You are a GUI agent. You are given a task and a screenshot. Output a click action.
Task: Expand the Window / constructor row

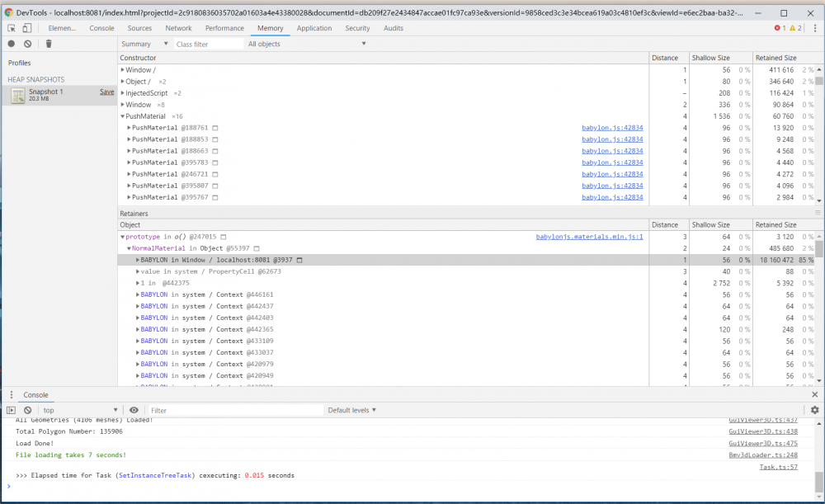[123, 69]
